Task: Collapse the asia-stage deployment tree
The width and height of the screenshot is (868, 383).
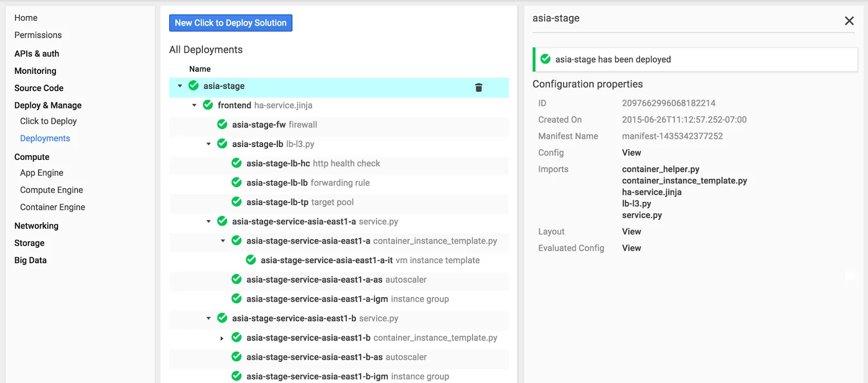Action: pos(180,86)
